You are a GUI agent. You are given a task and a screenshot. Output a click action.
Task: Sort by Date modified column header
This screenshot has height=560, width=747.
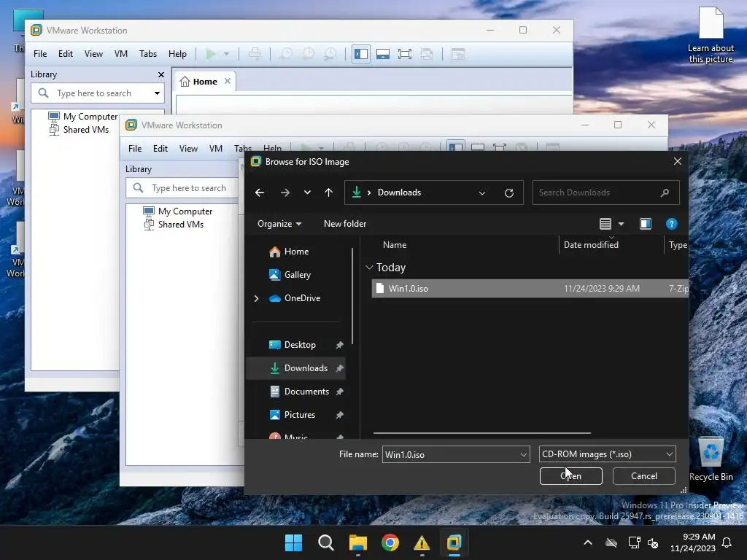click(x=591, y=245)
